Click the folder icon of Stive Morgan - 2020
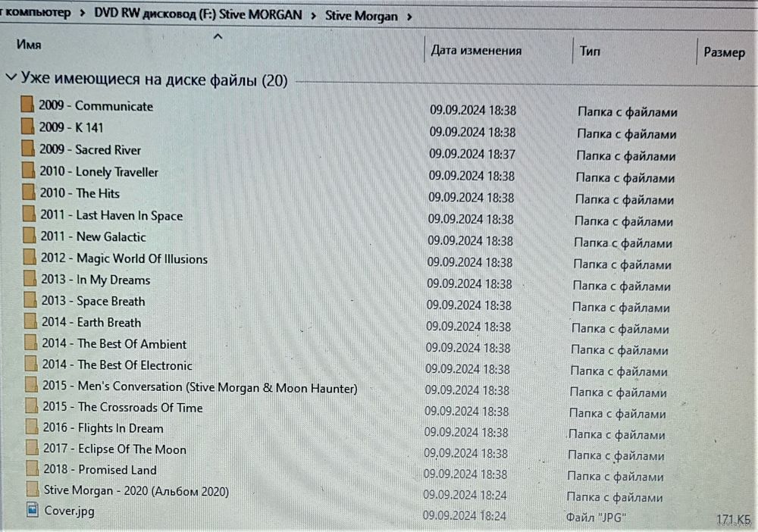 coord(33,489)
